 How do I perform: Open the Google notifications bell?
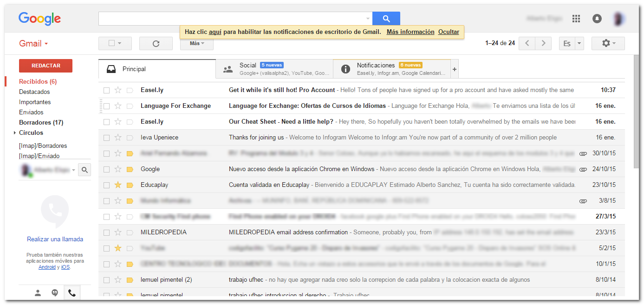pos(597,19)
